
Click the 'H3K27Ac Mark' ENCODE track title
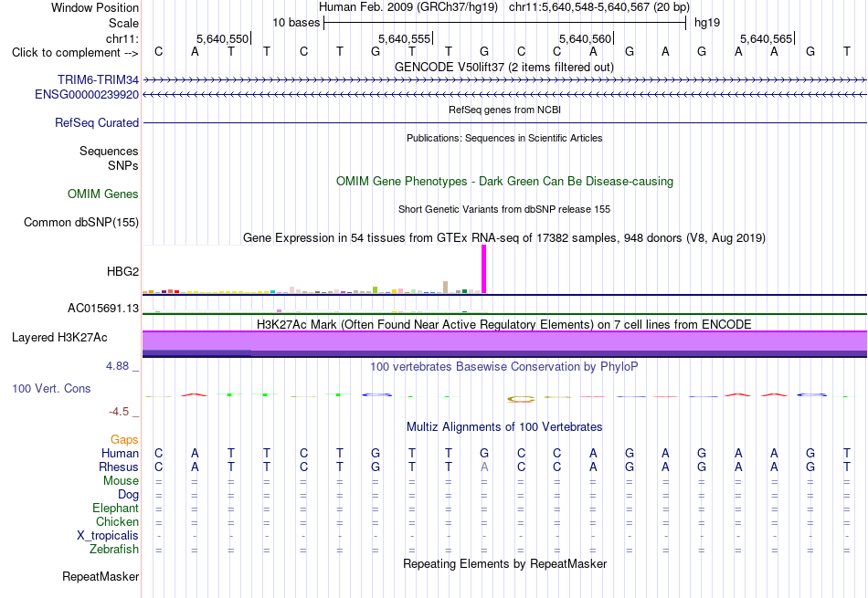(x=504, y=324)
